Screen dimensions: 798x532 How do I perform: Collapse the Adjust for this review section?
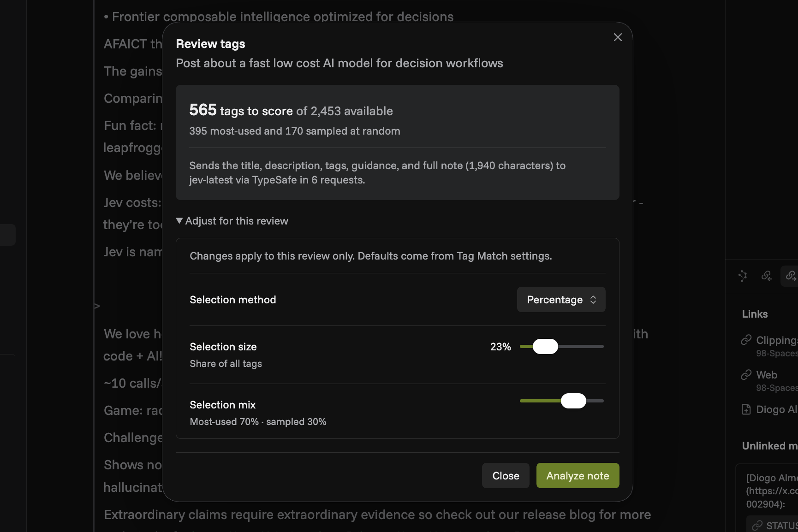(x=232, y=221)
